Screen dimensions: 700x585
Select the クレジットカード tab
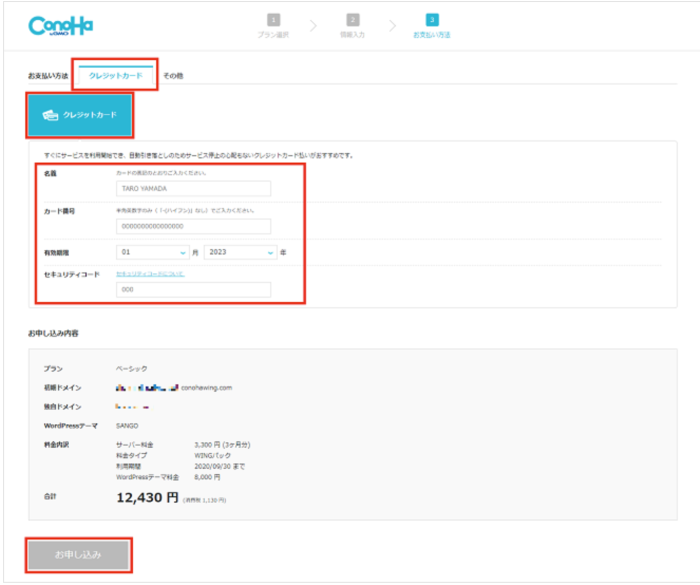[116, 75]
